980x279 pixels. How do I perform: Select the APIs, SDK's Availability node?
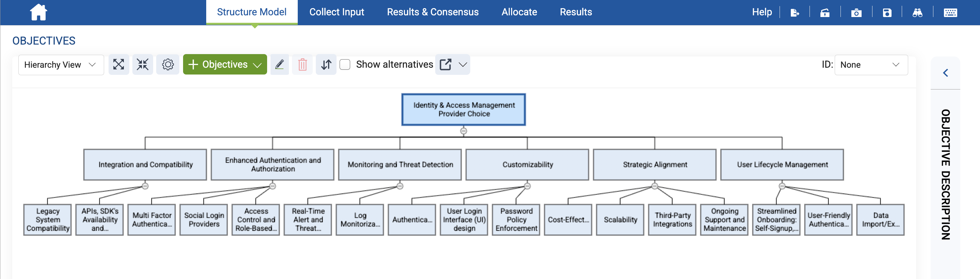click(x=100, y=219)
